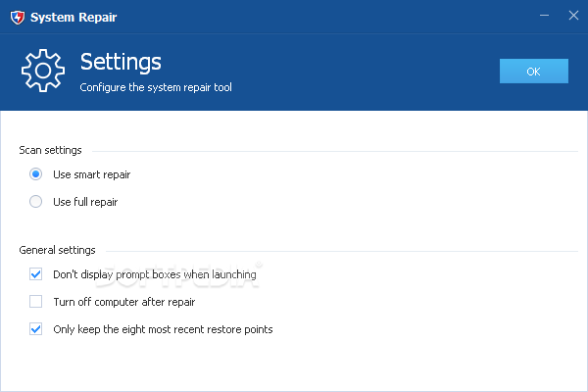Screen dimensions: 588x392
Task: Select the Use smart repair radio button
Action: tap(35, 174)
